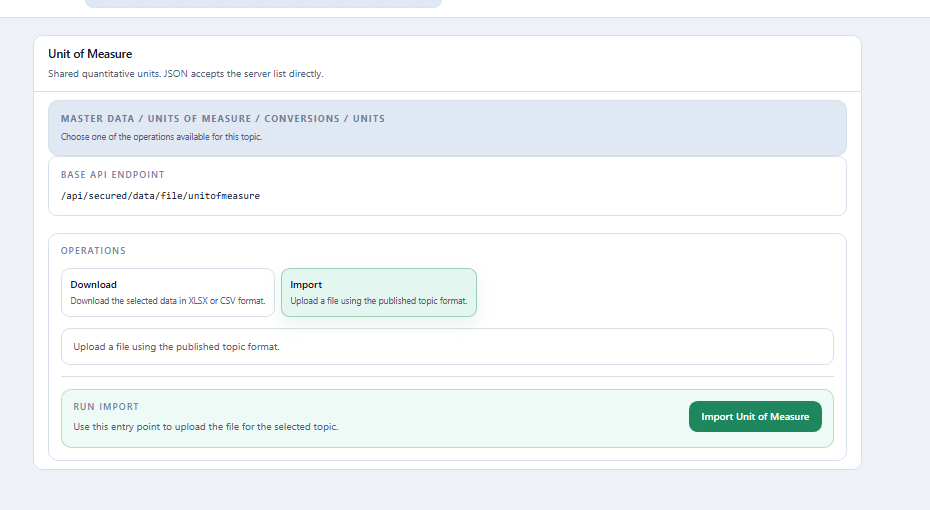Click 'Download the selected data in XLSX or CSV' text
The height and width of the screenshot is (510, 930).
click(168, 301)
